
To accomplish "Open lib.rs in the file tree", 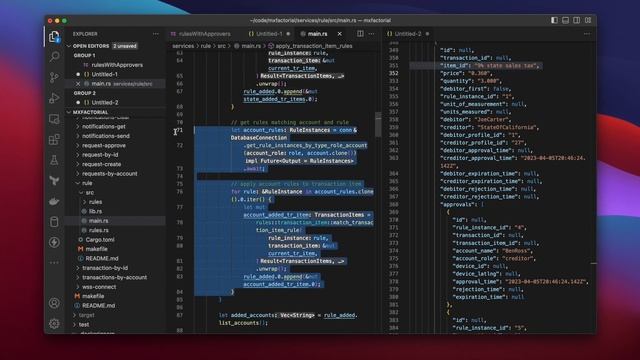I will 96,211.
